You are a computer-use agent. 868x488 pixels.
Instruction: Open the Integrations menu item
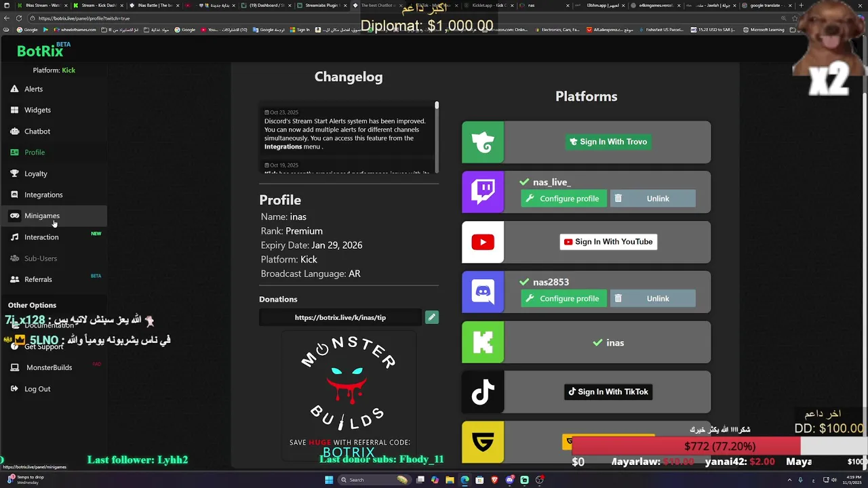(x=43, y=195)
